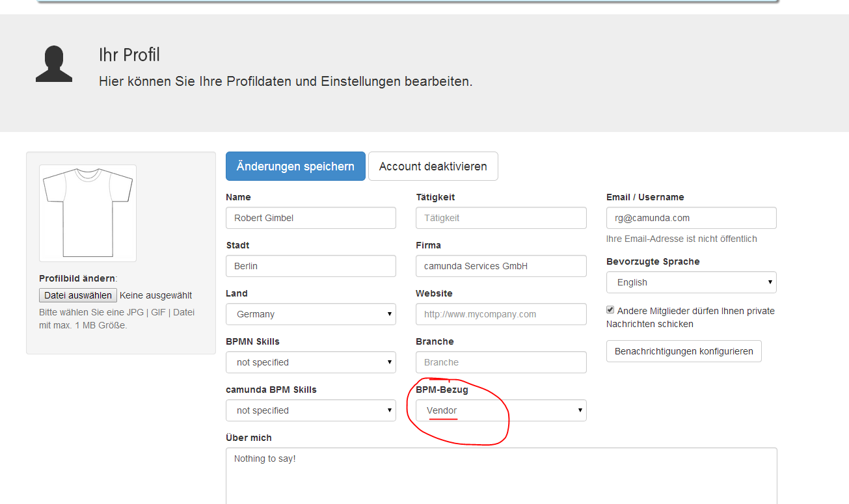849x504 pixels.
Task: Click the Änderungen speichern button
Action: pos(295,166)
